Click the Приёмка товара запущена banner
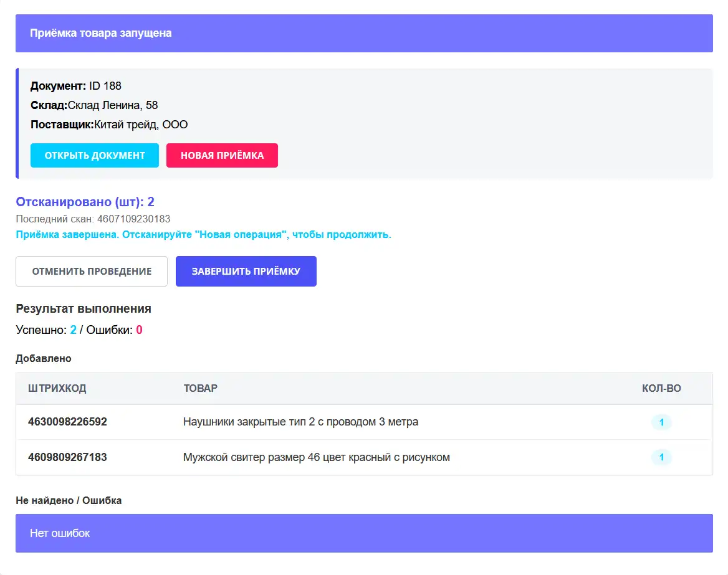728x575 pixels. click(364, 33)
